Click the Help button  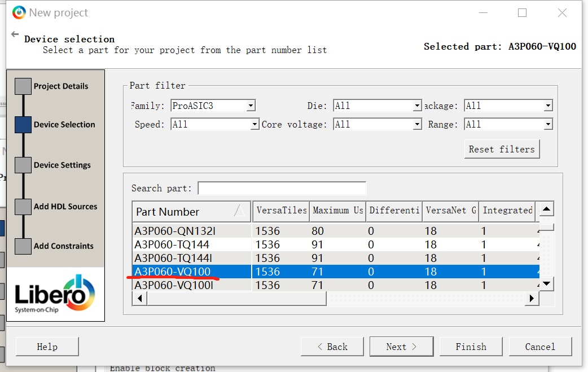(47, 347)
